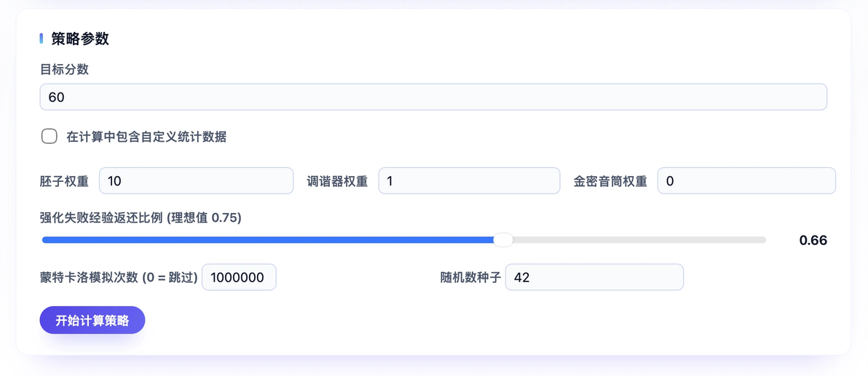
Task: Click the 策略参数 section heading
Action: tap(79, 39)
